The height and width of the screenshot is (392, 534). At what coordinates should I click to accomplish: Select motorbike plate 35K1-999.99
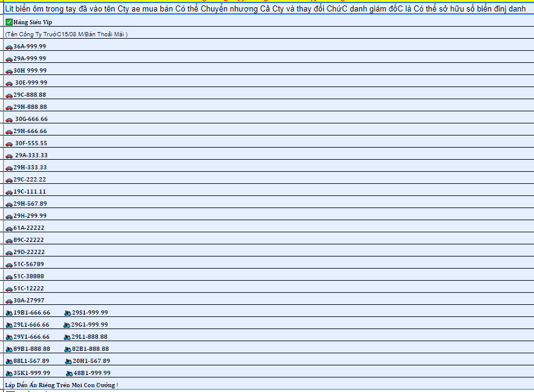pyautogui.click(x=31, y=373)
